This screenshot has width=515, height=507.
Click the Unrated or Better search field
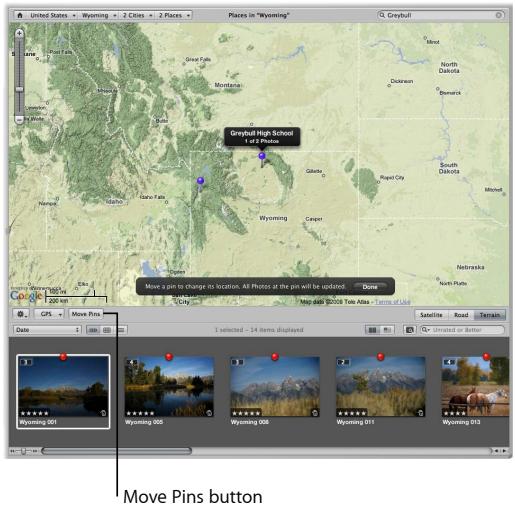(x=462, y=330)
